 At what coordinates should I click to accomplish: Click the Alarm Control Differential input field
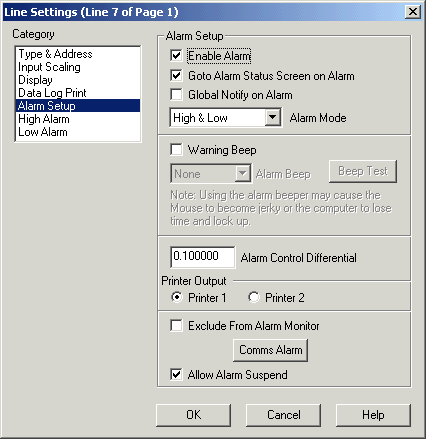202,257
